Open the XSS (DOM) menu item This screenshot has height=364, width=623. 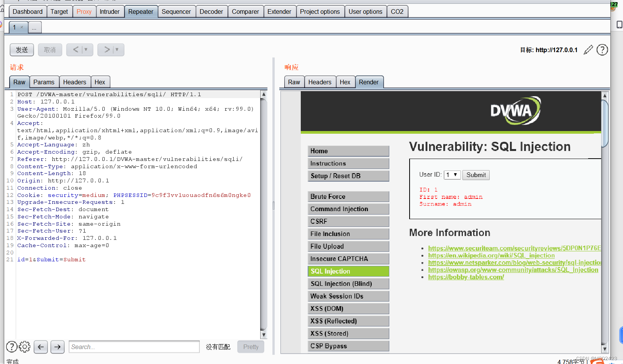[348, 308]
